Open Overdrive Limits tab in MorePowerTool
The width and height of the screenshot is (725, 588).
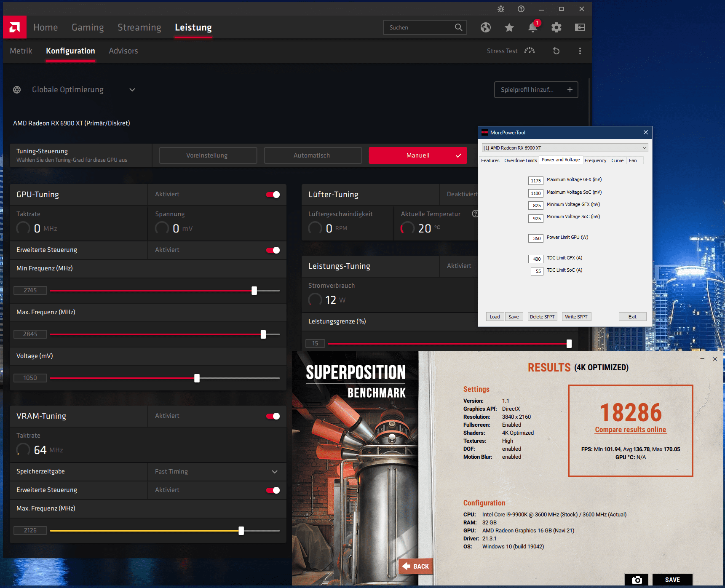(x=521, y=160)
